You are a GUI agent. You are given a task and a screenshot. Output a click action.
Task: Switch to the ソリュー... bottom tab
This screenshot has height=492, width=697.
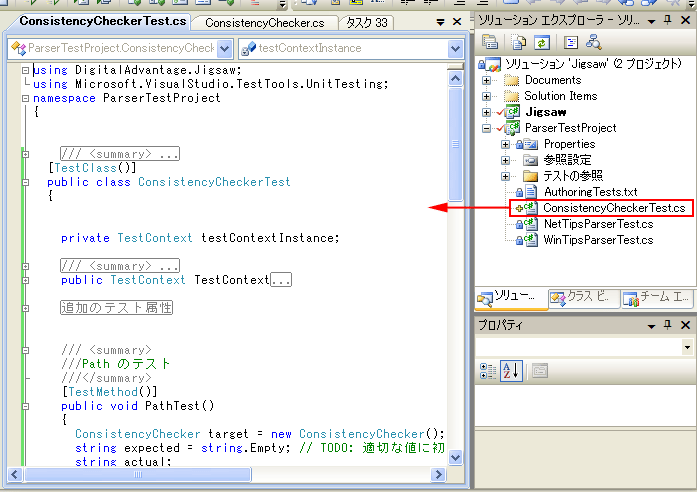pyautogui.click(x=511, y=298)
